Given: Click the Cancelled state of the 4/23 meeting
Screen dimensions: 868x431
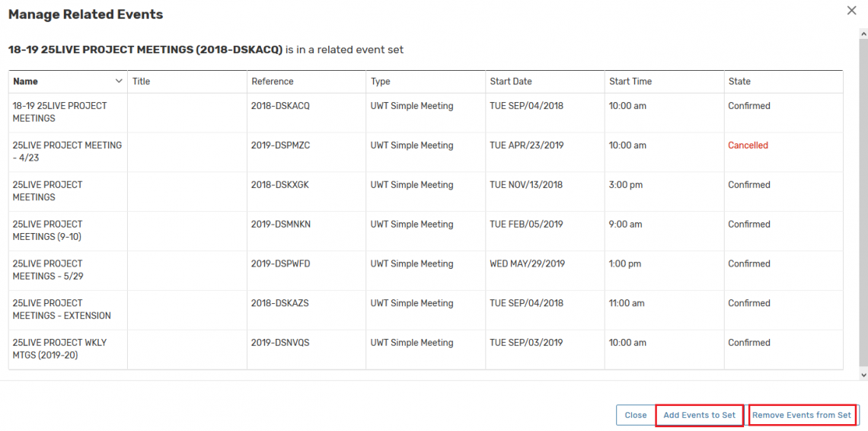Looking at the screenshot, I should point(748,145).
